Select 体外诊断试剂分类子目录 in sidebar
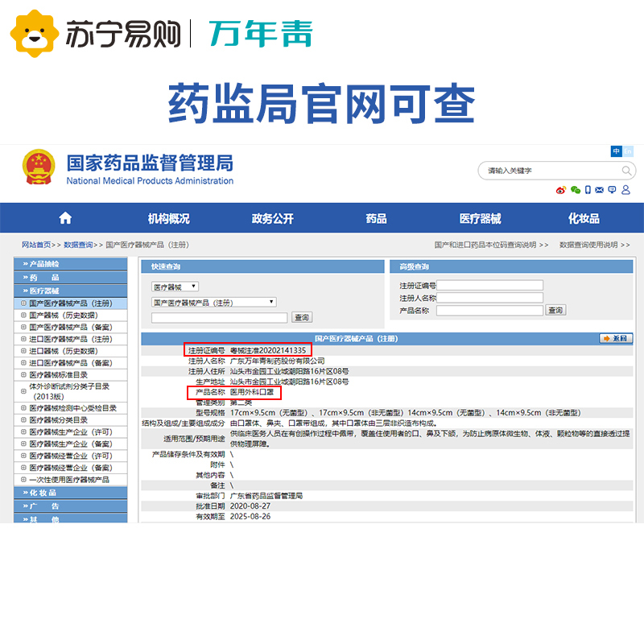The width and height of the screenshot is (644, 644). [x=69, y=391]
